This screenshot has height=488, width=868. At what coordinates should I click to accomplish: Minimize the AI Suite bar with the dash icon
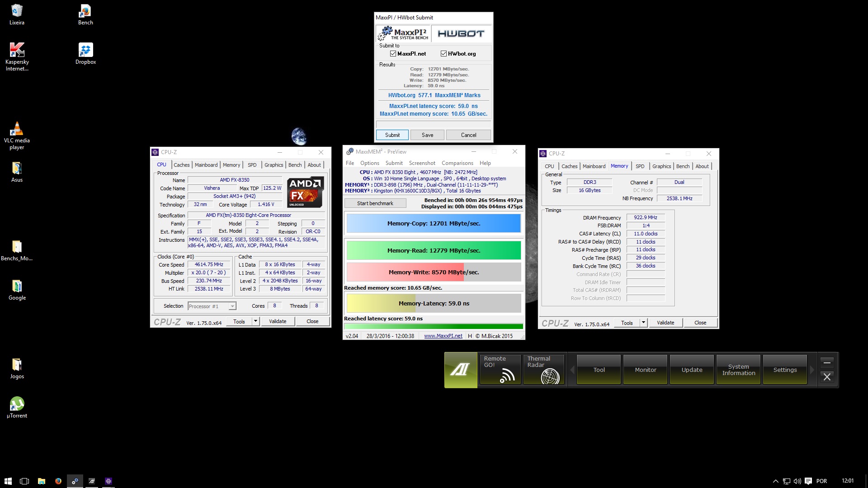coord(827,362)
